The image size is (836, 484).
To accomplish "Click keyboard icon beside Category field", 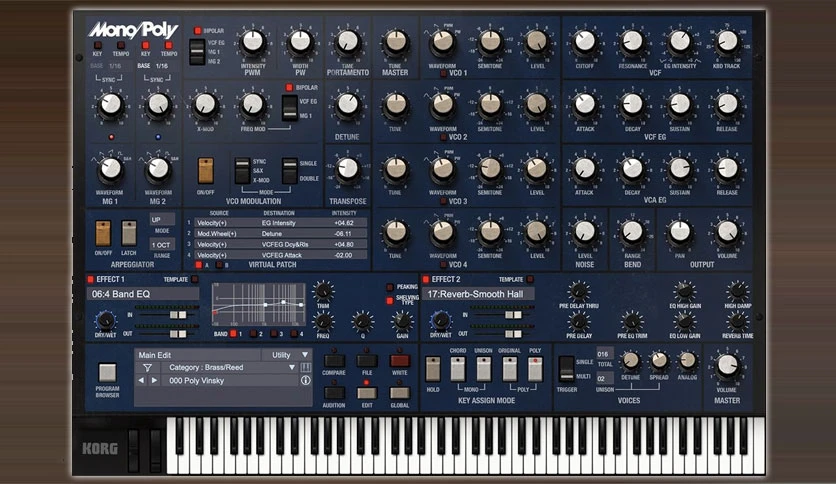I will pos(306,367).
